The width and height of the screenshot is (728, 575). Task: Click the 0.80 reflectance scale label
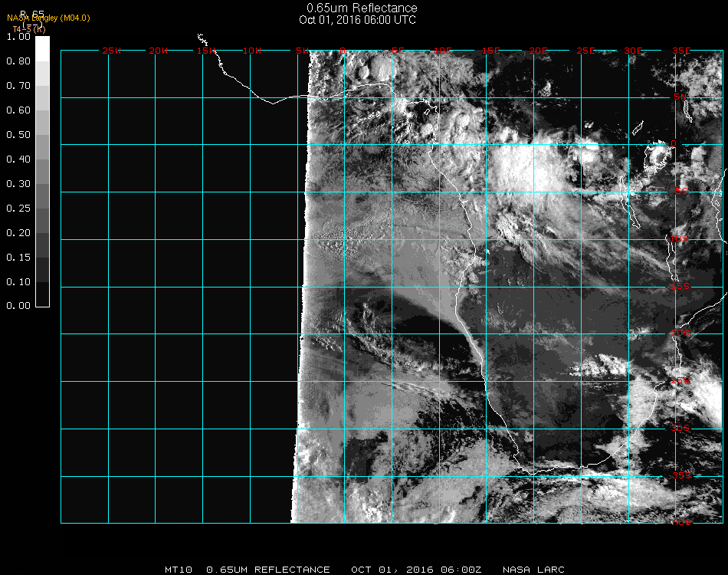[18, 61]
